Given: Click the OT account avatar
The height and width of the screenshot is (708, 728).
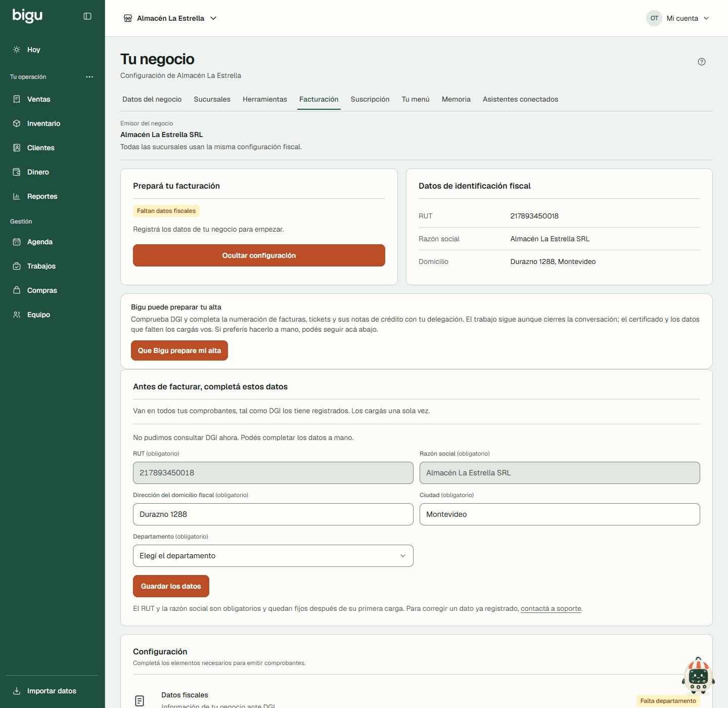Looking at the screenshot, I should click(x=654, y=18).
